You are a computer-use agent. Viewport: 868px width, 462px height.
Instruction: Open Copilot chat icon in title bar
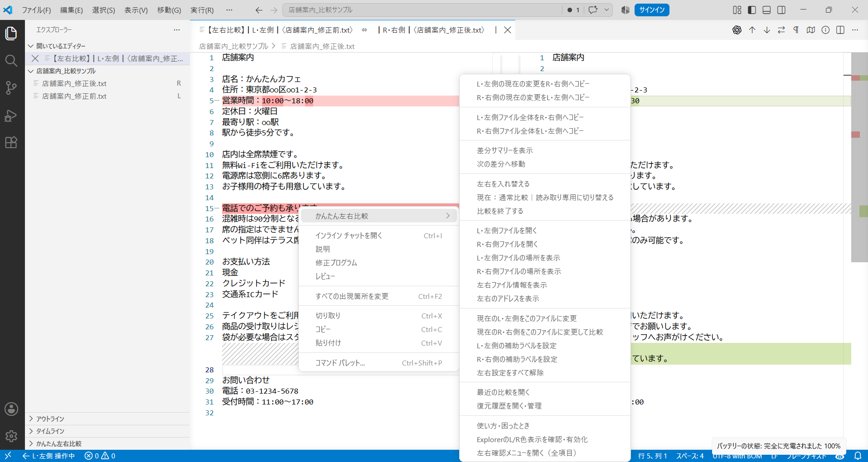coord(593,10)
